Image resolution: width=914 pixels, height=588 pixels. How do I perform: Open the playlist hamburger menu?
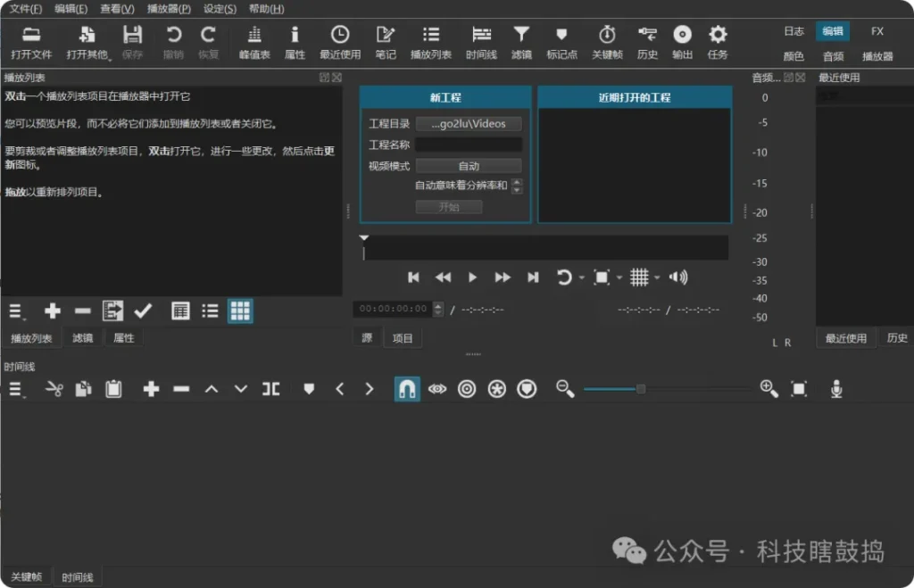(16, 311)
